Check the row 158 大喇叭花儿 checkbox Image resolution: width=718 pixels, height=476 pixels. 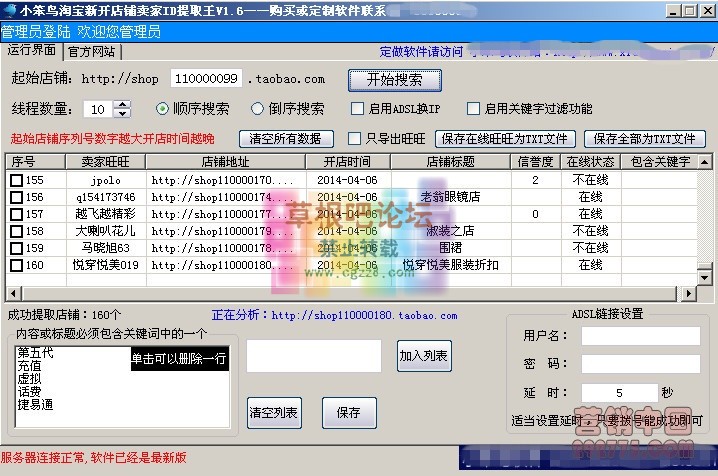(16, 231)
